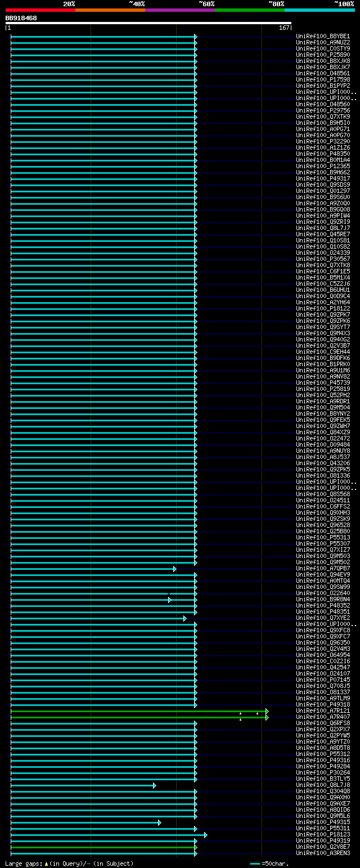360x868 pixels.
Task: Click hit label UniRef100_Q8S568
Action: point(323,494)
